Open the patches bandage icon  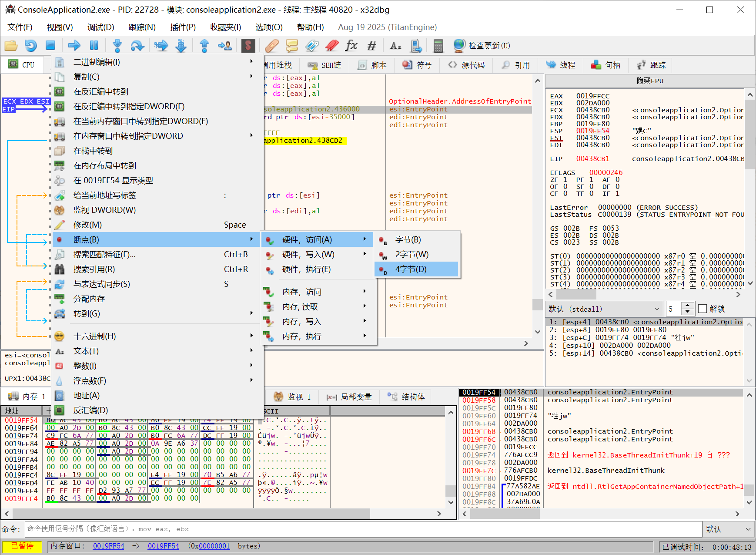271,46
